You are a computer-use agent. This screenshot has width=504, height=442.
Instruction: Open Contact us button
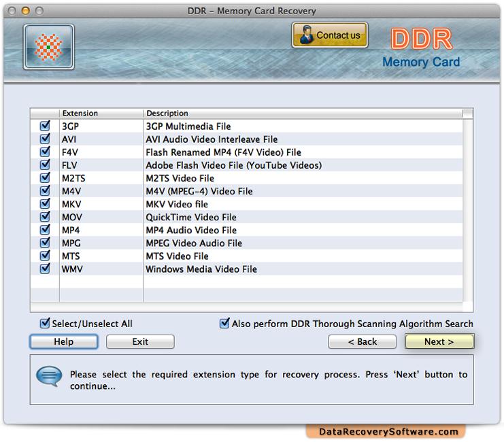tap(330, 35)
